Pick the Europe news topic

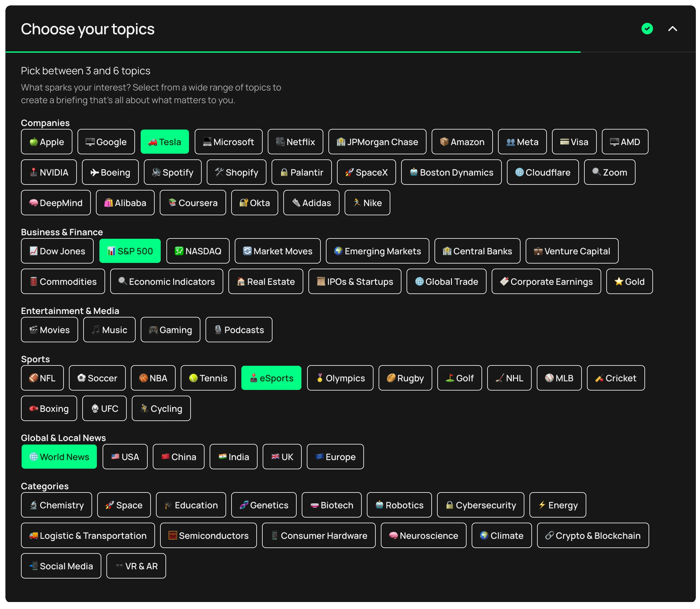335,457
